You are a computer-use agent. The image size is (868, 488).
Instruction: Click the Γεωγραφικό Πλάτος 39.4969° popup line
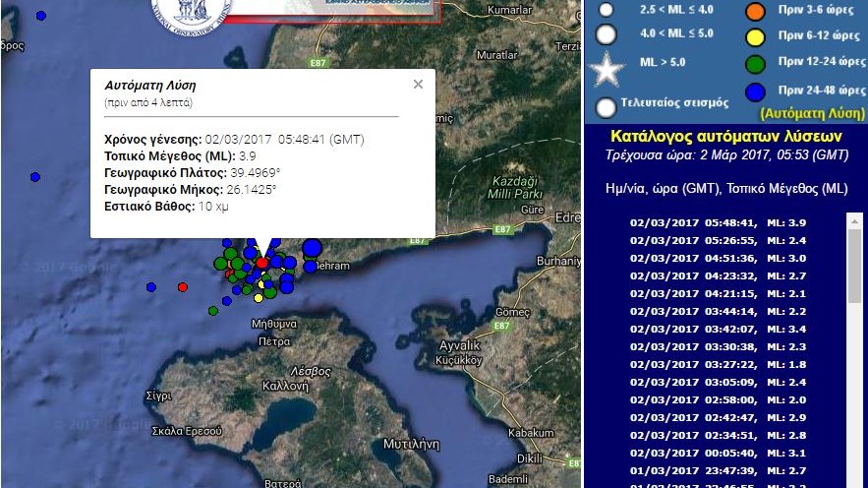192,173
